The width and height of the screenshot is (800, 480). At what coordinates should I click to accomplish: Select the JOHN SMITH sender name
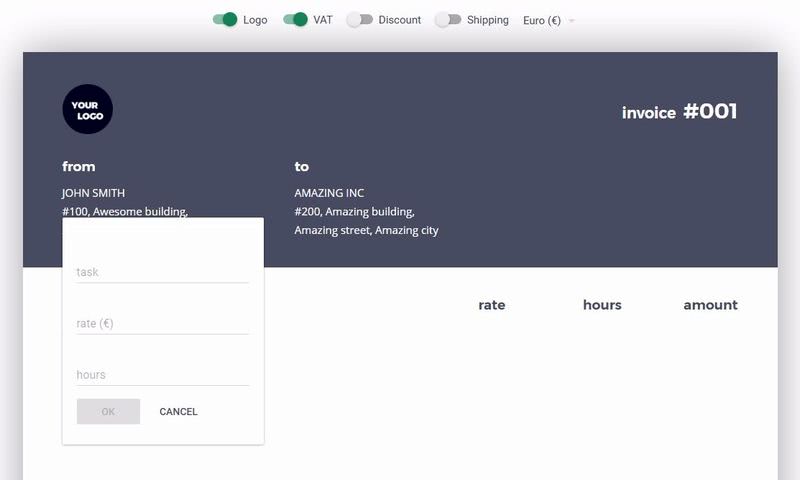coord(93,193)
